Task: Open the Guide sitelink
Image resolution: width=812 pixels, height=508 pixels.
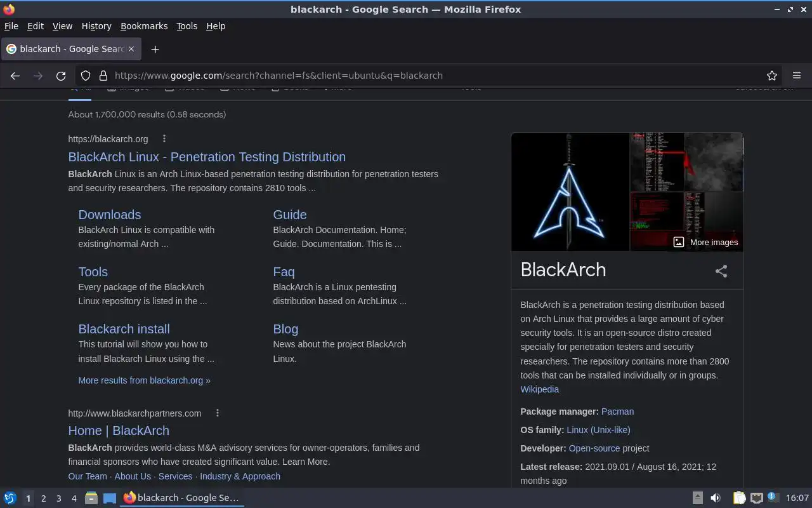Action: 290,215
